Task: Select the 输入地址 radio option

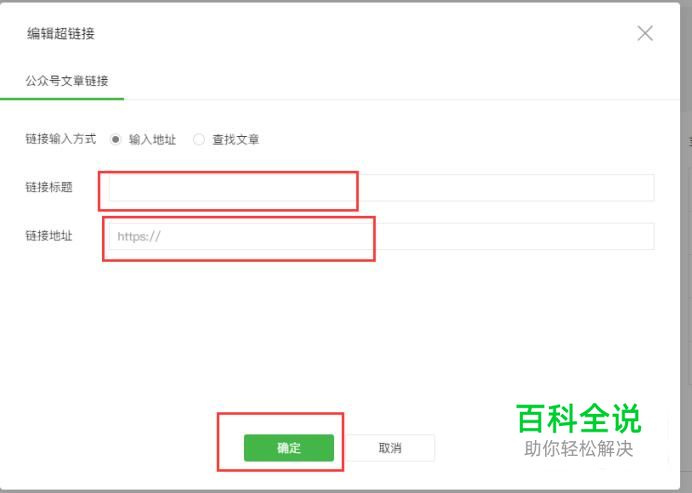Action: click(116, 139)
